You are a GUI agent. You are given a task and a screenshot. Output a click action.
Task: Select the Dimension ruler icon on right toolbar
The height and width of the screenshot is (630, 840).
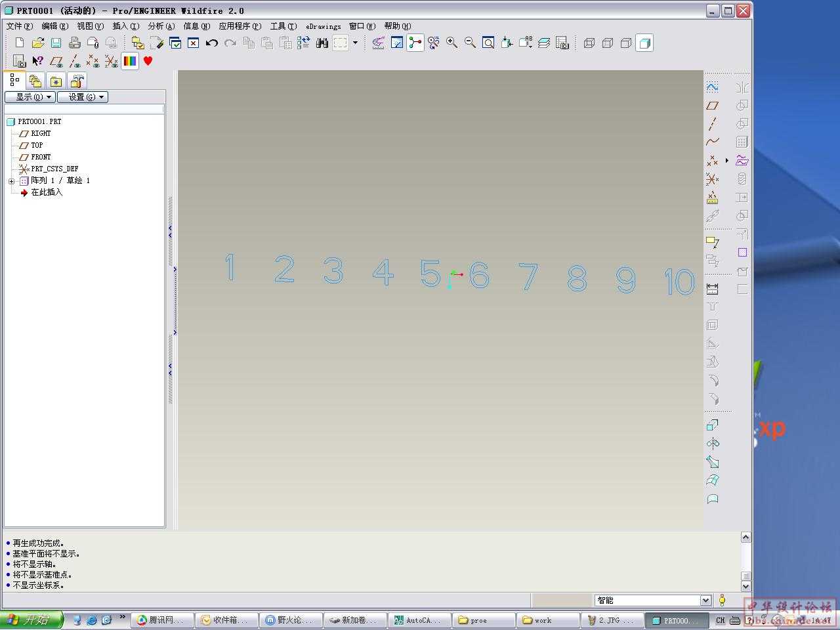click(712, 288)
